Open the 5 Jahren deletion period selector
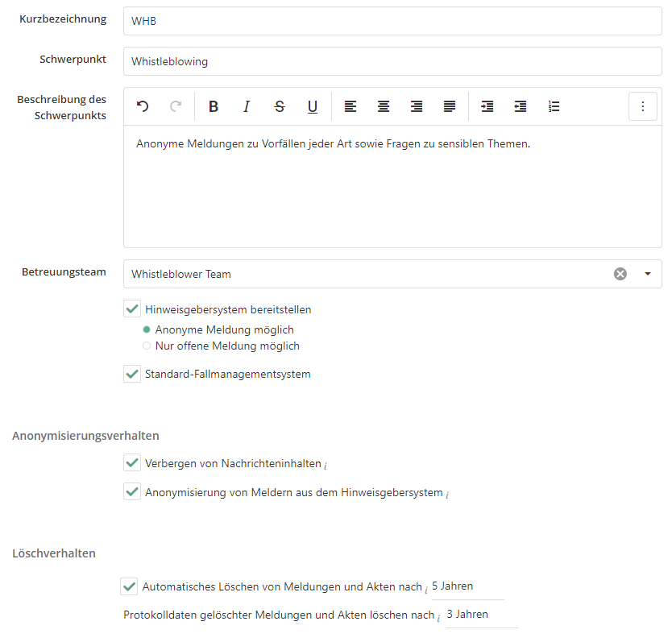 pyautogui.click(x=467, y=587)
